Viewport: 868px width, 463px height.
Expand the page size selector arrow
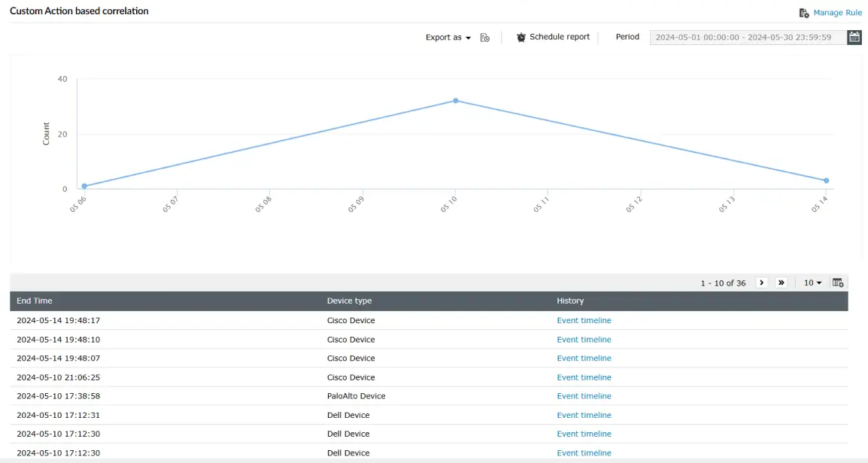(x=818, y=282)
